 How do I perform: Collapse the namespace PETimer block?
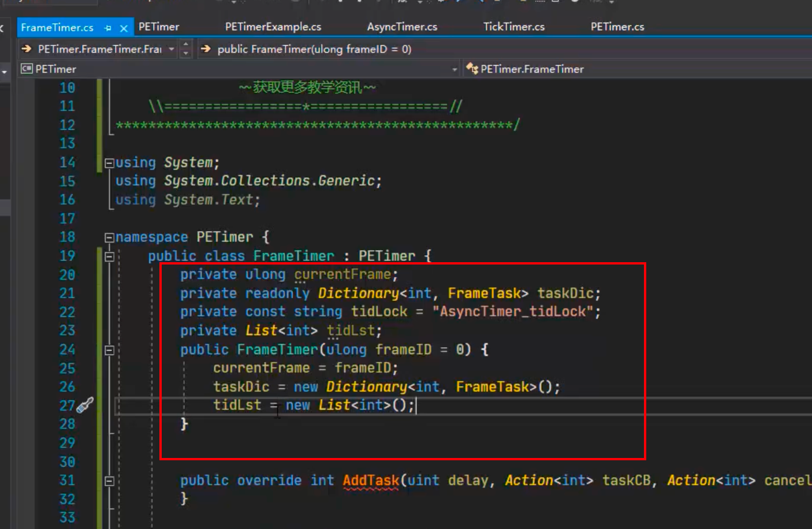[x=109, y=237]
